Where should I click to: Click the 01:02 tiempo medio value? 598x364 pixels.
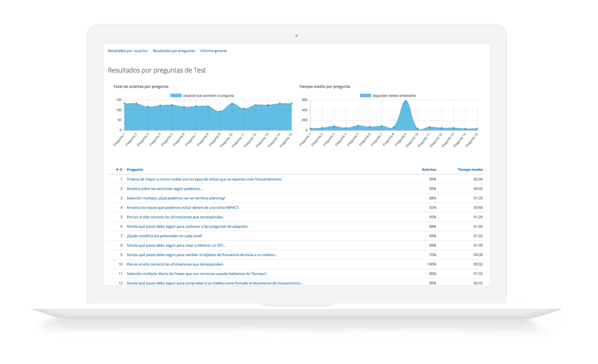click(x=478, y=274)
